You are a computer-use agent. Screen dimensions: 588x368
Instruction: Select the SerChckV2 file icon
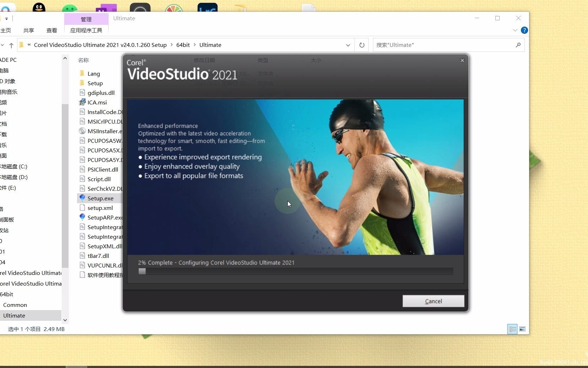(82, 189)
